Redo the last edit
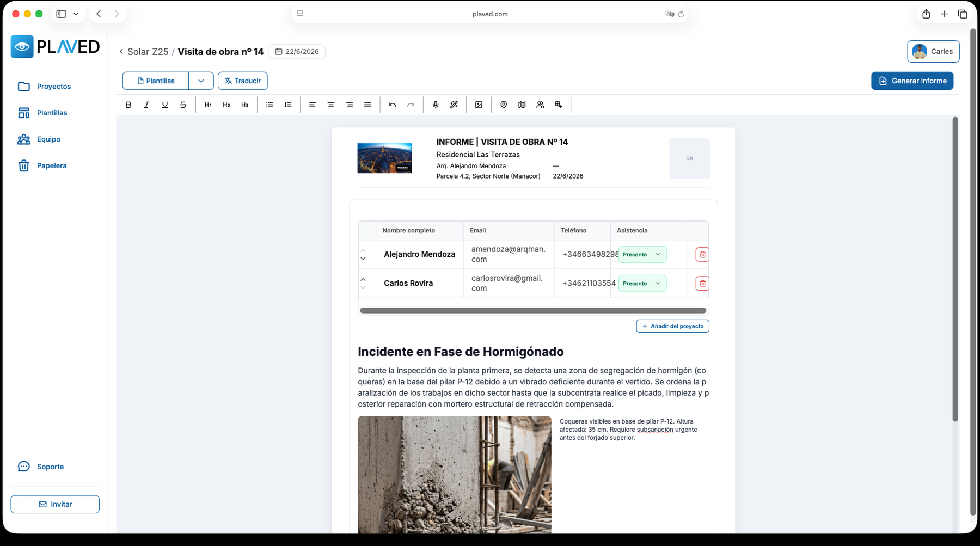This screenshot has width=980, height=546. pyautogui.click(x=411, y=105)
